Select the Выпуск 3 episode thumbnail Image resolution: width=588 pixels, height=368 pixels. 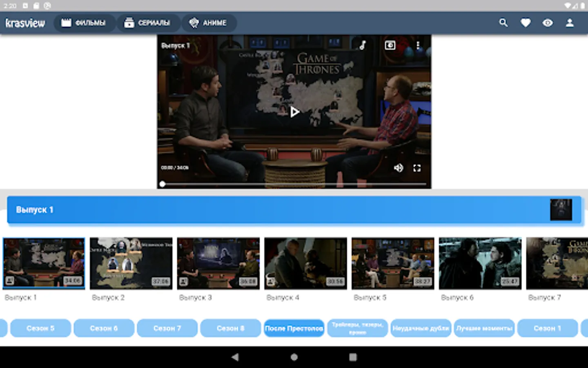(x=218, y=263)
